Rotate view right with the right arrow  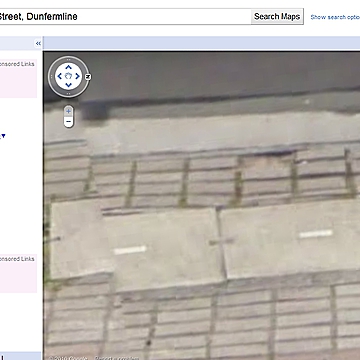tap(77, 76)
